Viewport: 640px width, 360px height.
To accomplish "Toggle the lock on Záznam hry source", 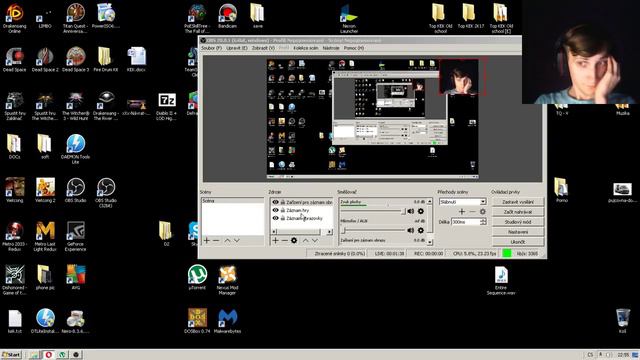I will click(x=282, y=210).
